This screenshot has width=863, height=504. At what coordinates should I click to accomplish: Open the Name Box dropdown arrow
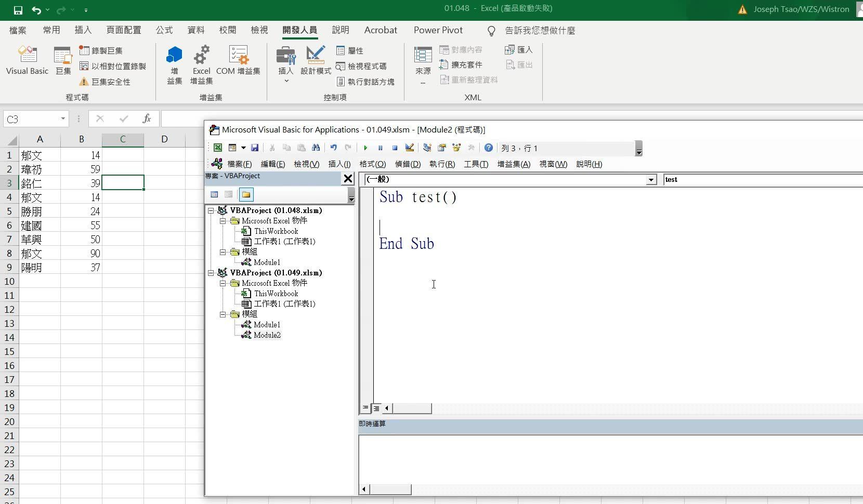click(63, 119)
